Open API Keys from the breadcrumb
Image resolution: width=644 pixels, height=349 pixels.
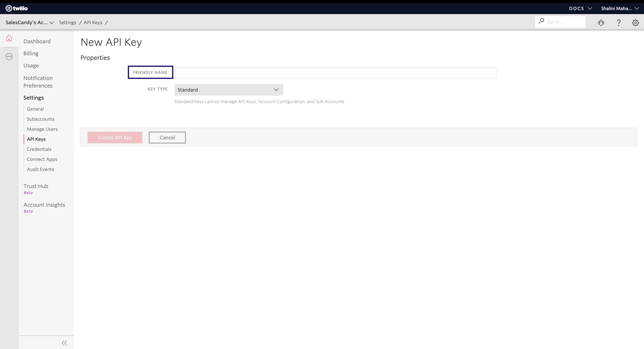(x=93, y=22)
